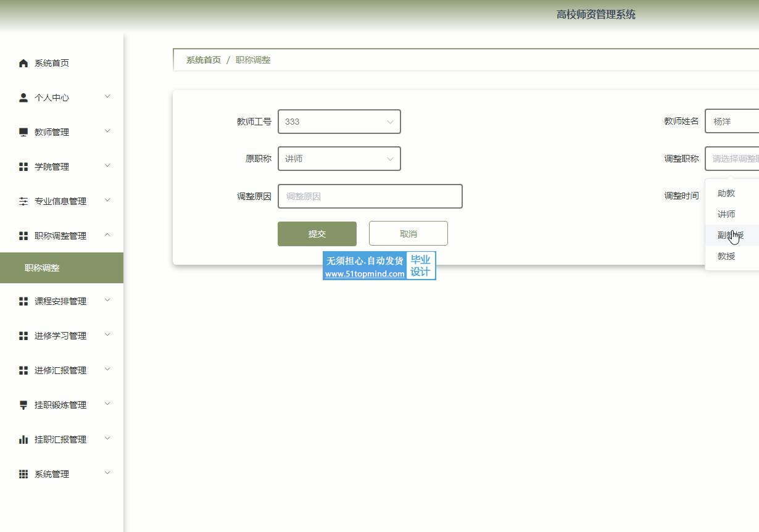Viewport: 759px width, 532px height.
Task: Choose 教授 in the title options
Action: coord(726,256)
